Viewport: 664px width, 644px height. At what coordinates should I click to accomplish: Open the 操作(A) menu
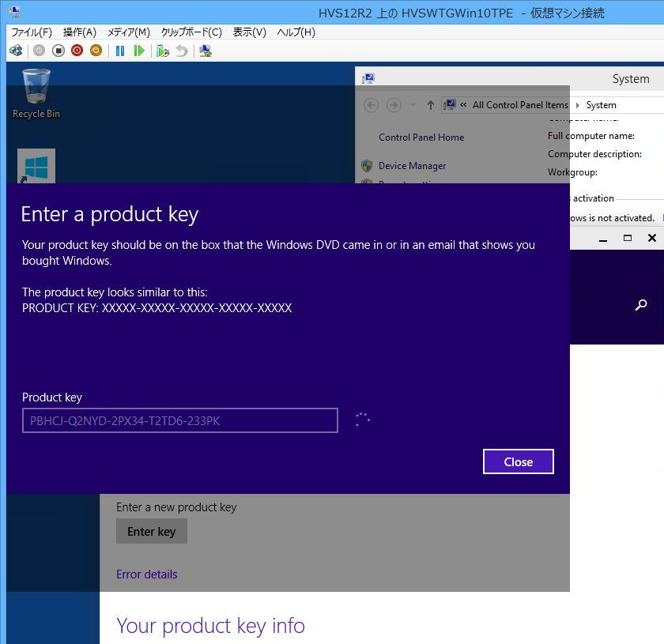(80, 32)
